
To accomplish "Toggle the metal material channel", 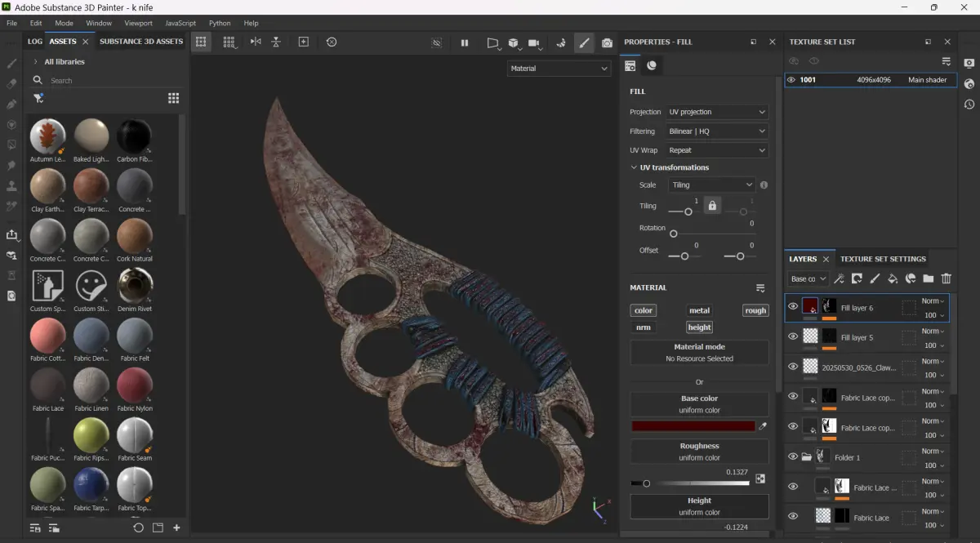I will click(x=699, y=310).
